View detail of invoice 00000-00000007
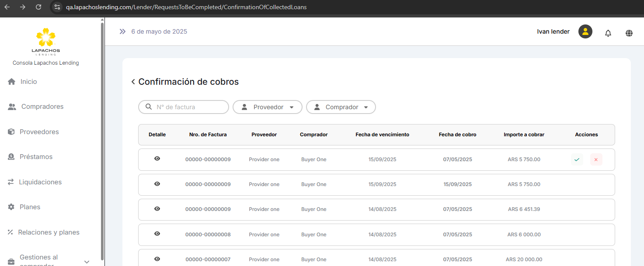 157,259
